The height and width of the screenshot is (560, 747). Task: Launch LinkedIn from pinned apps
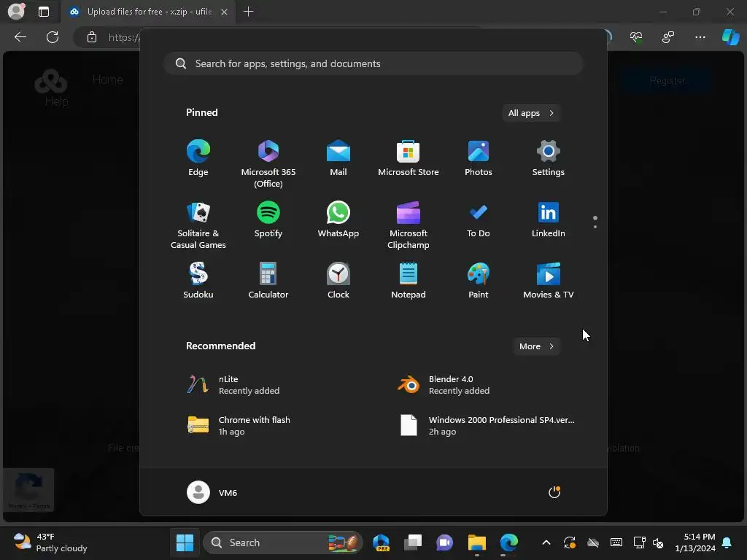pyautogui.click(x=549, y=219)
